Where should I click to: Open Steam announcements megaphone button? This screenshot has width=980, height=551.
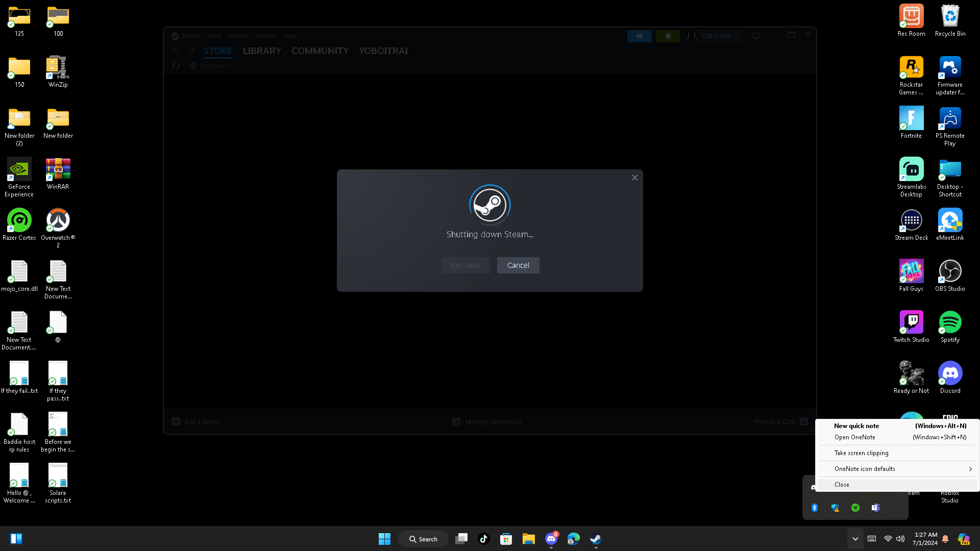pos(640,36)
